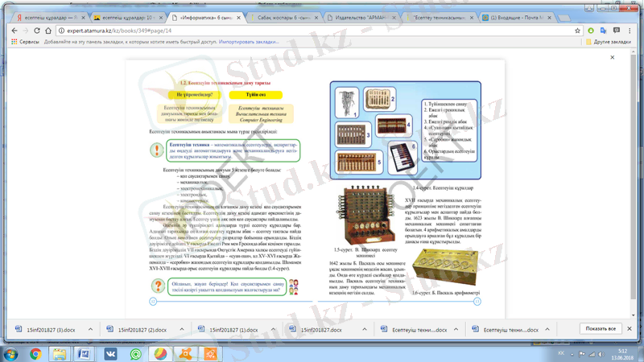Open "Другие закладки" bookmarks folder

pos(610,41)
